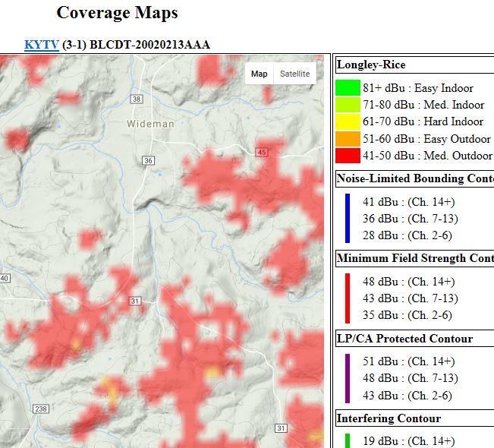Click the Wideman town label on map
Image resolution: width=494 pixels, height=448 pixels.
click(x=150, y=123)
